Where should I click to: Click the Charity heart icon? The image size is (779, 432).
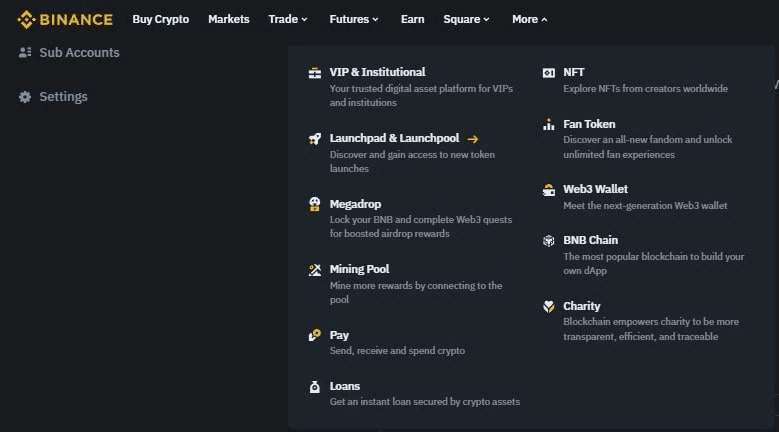[x=548, y=306]
